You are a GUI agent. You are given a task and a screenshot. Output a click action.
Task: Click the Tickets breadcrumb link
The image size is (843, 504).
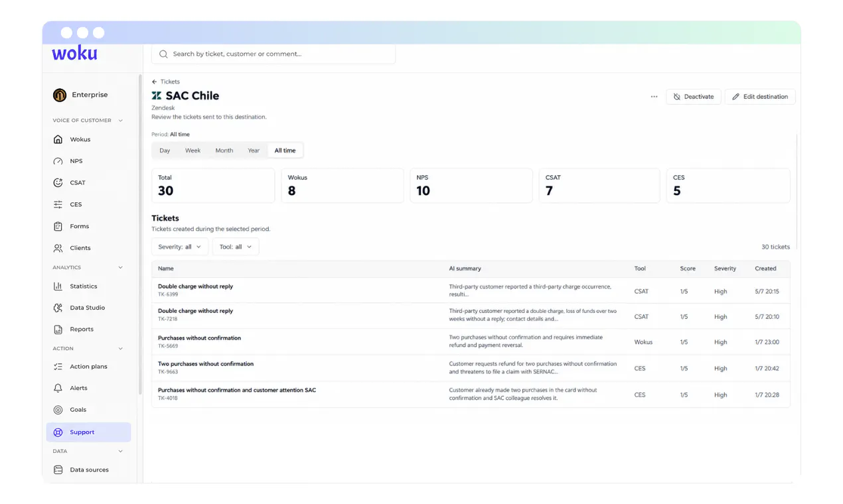click(170, 82)
